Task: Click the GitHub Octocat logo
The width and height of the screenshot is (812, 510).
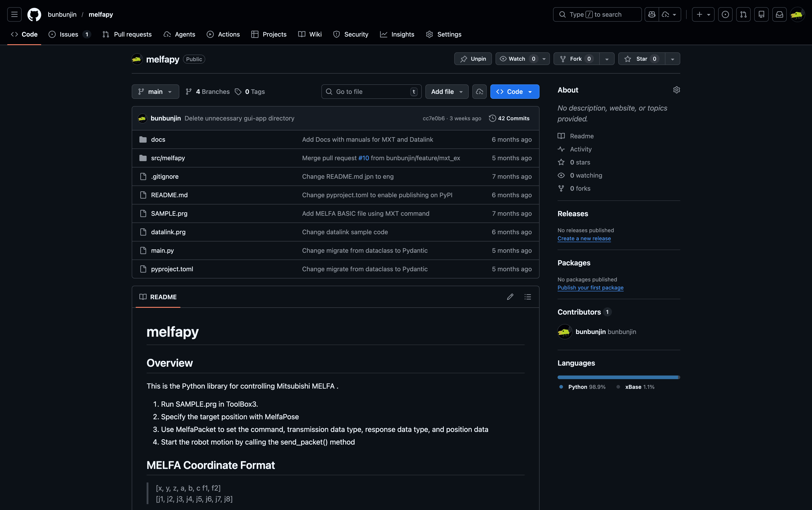Action: click(34, 14)
